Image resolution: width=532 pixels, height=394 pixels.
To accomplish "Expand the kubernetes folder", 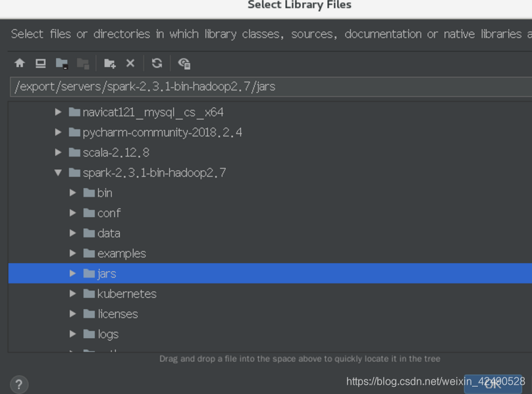I will click(72, 293).
